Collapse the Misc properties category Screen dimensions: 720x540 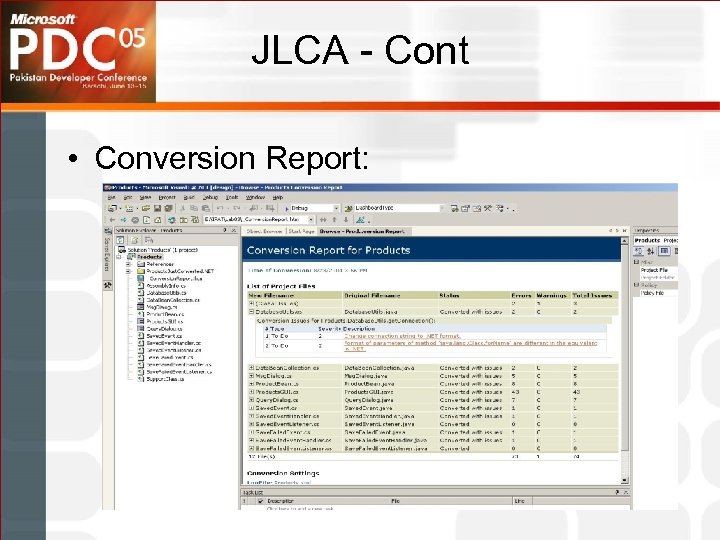pos(636,262)
